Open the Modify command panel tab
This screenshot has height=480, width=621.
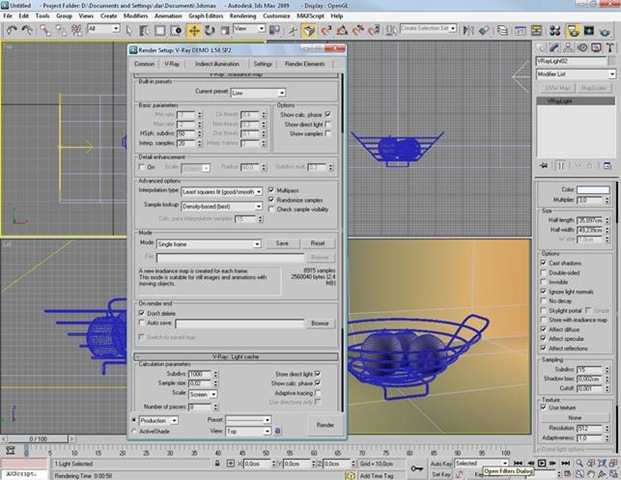click(x=553, y=47)
